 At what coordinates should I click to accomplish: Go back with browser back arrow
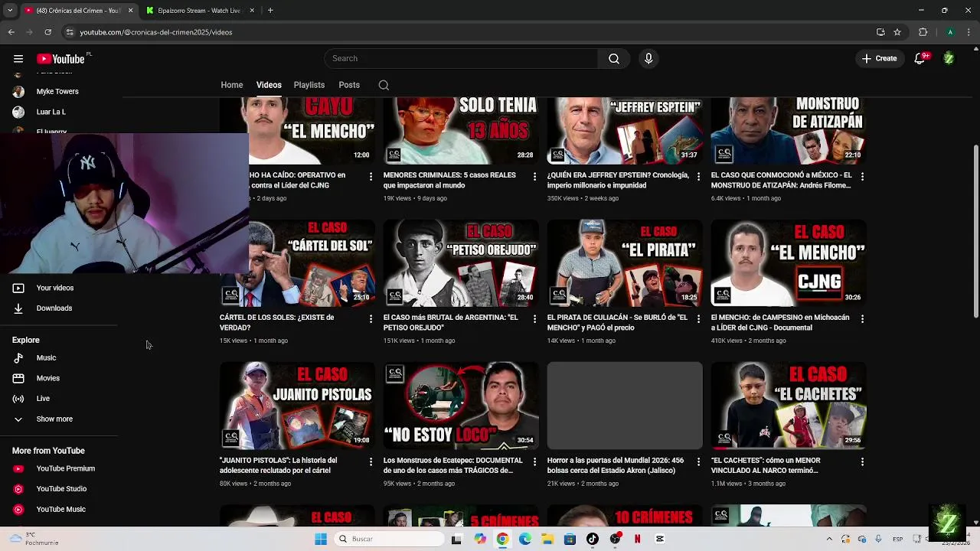pyautogui.click(x=11, y=32)
